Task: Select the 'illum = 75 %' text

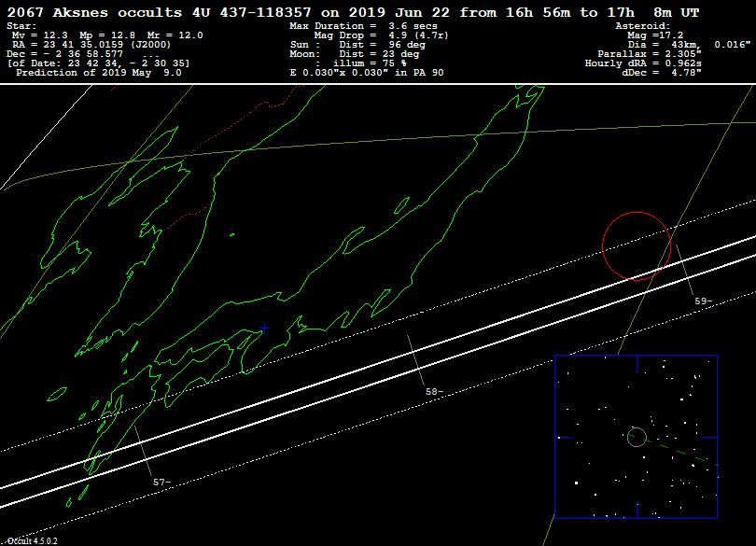Action: point(370,63)
